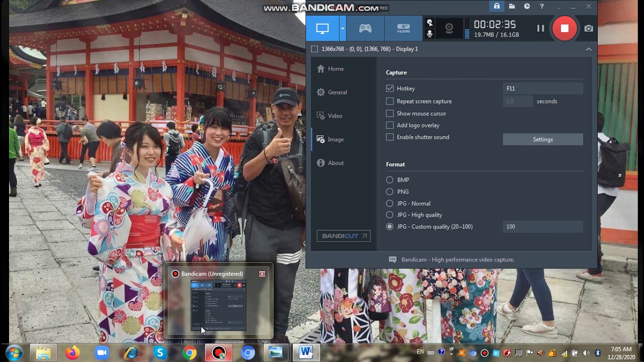Open the capture Settings button
644x362 pixels.
(543, 139)
